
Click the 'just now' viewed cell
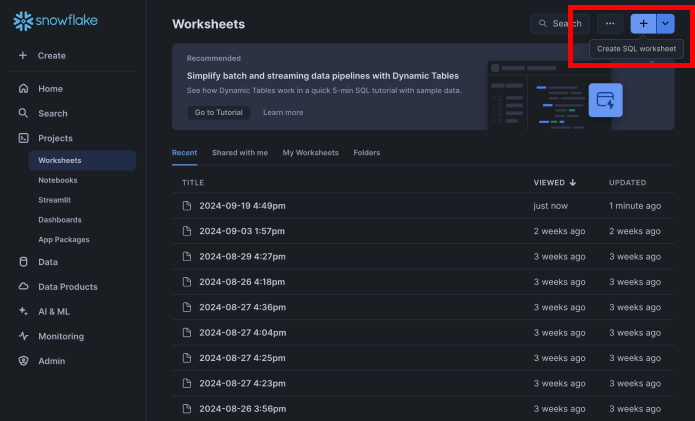click(551, 206)
